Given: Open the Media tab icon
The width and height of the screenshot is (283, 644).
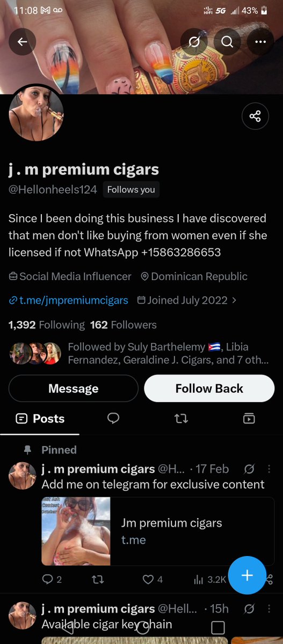Looking at the screenshot, I should tap(249, 419).
